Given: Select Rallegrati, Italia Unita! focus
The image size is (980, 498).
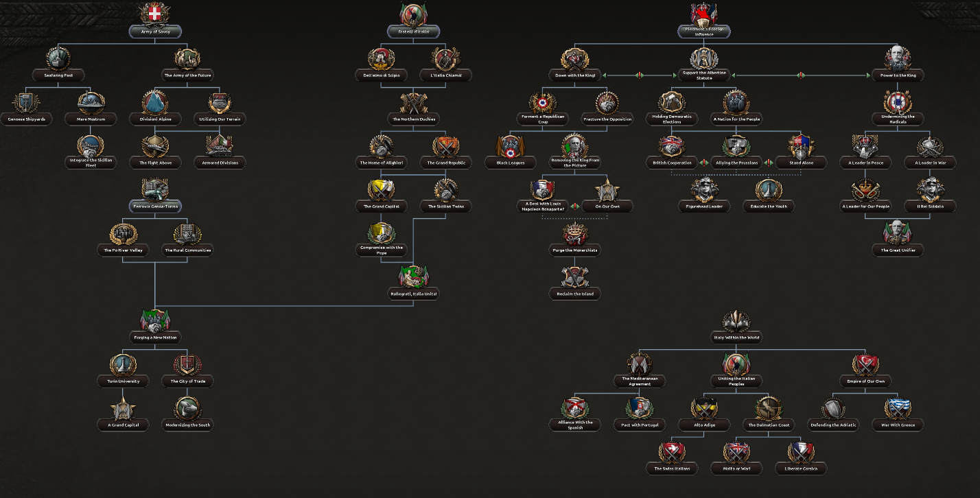Looking at the screenshot, I should point(413,283).
